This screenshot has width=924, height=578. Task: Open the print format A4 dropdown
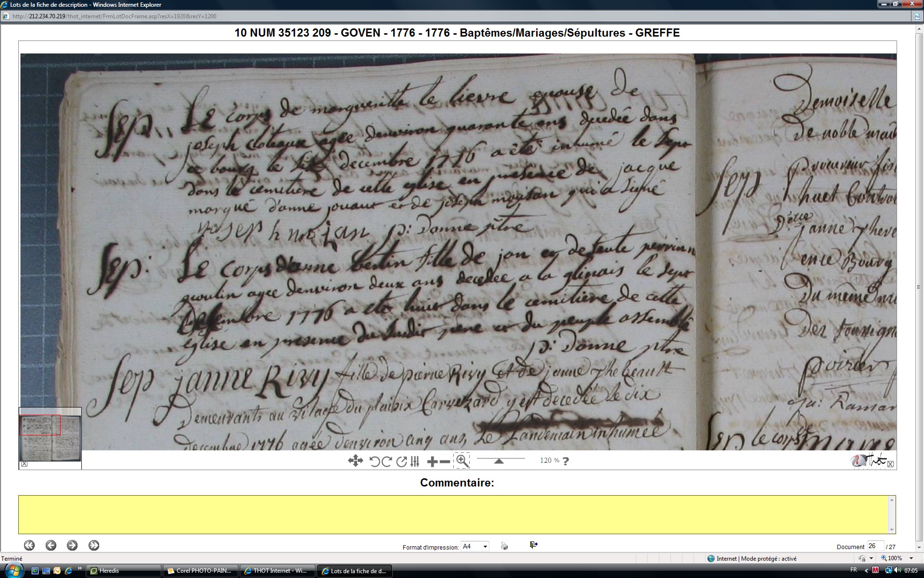(x=475, y=546)
